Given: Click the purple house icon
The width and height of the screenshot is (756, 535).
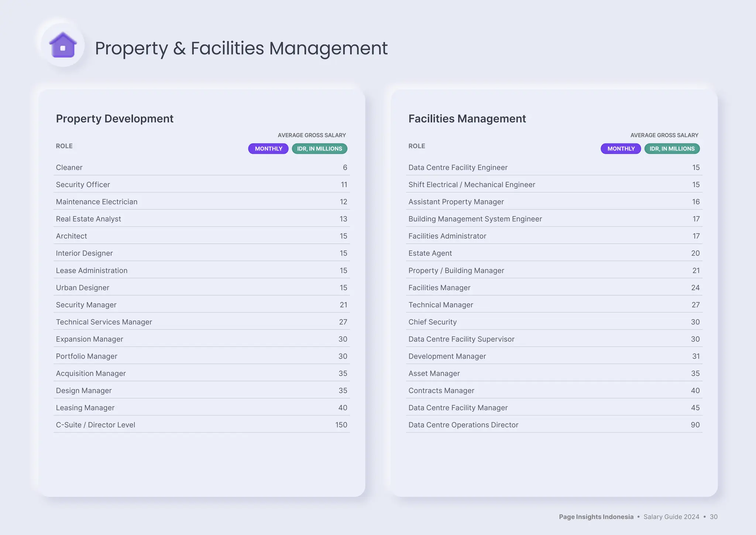Looking at the screenshot, I should pos(63,45).
